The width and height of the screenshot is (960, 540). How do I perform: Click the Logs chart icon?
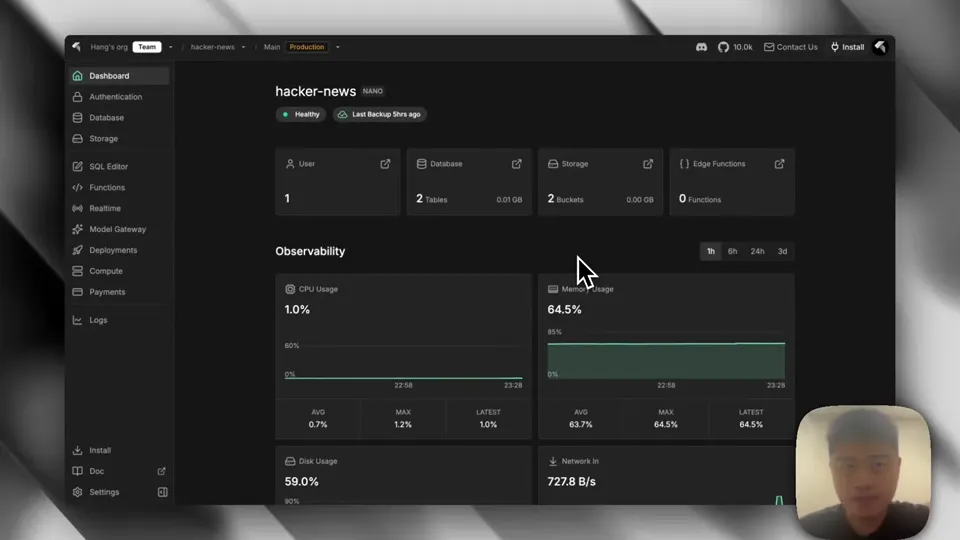[77, 320]
